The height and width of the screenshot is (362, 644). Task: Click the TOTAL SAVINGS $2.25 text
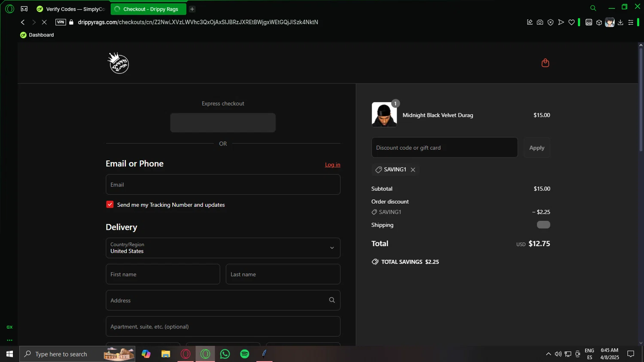point(410,262)
